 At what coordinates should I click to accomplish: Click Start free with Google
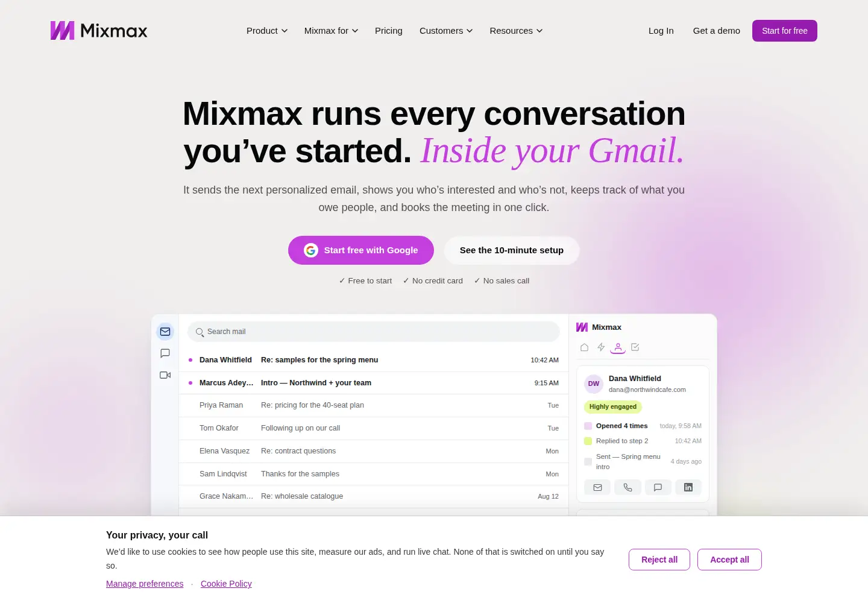(361, 250)
